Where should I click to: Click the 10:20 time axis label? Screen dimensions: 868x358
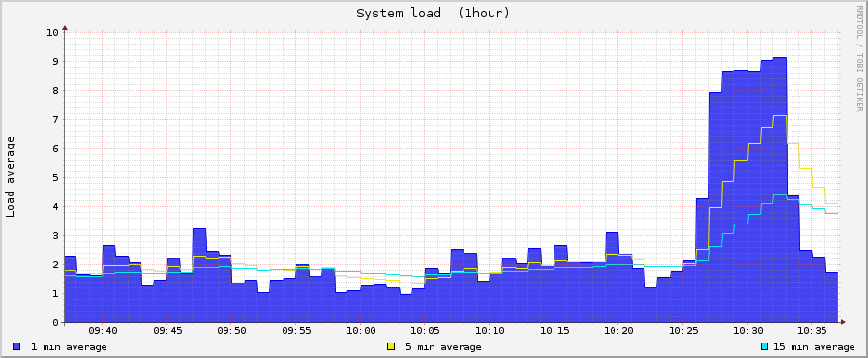[619, 330]
